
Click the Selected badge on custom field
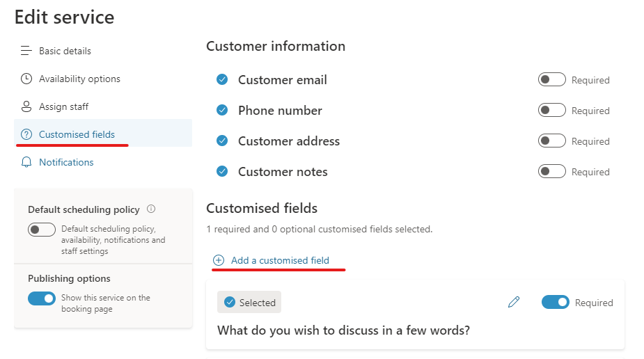tap(249, 302)
